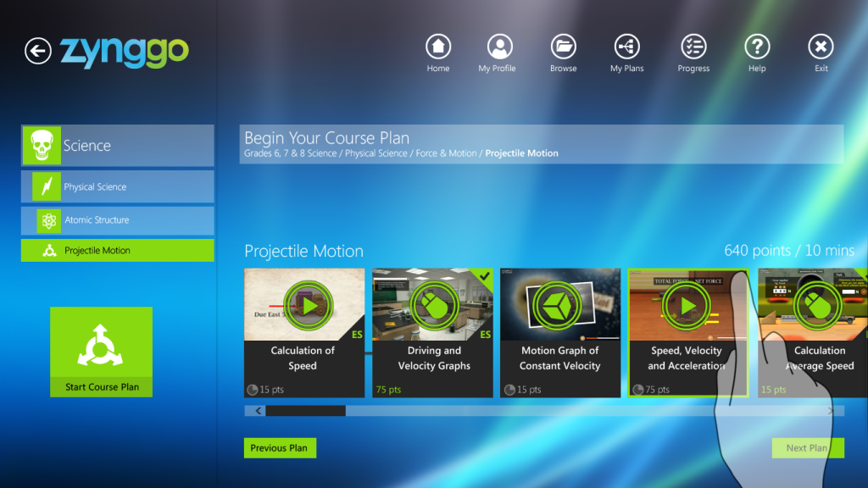Play the Speed, Velocity and Acceleration video
The width and height of the screenshot is (868, 488).
pos(687,305)
